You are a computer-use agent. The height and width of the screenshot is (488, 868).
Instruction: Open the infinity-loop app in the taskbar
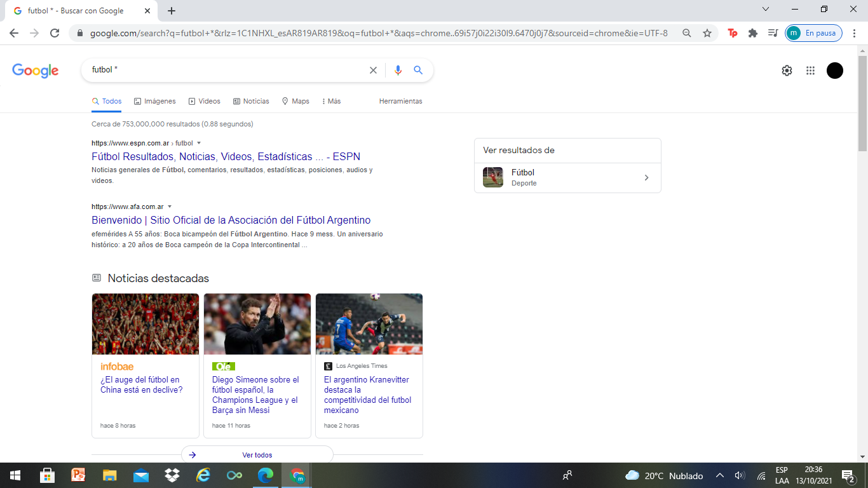click(234, 475)
